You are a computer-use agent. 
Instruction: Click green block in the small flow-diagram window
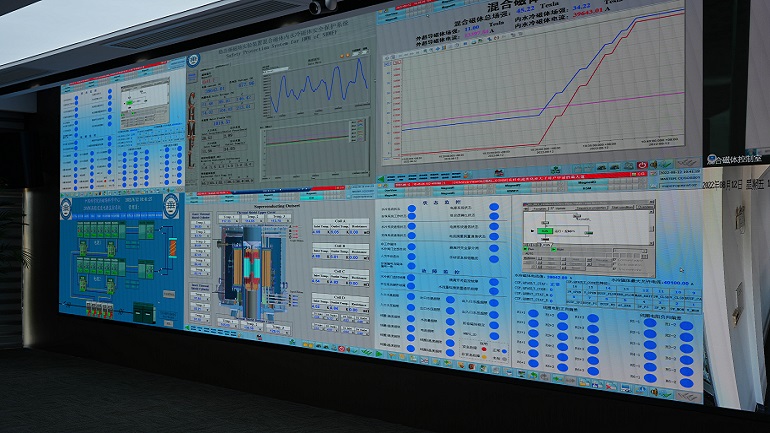click(545, 230)
